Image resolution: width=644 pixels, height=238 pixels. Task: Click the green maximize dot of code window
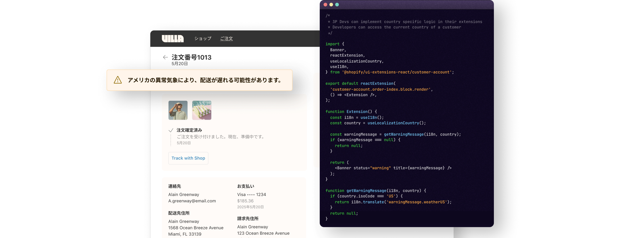pos(337,5)
